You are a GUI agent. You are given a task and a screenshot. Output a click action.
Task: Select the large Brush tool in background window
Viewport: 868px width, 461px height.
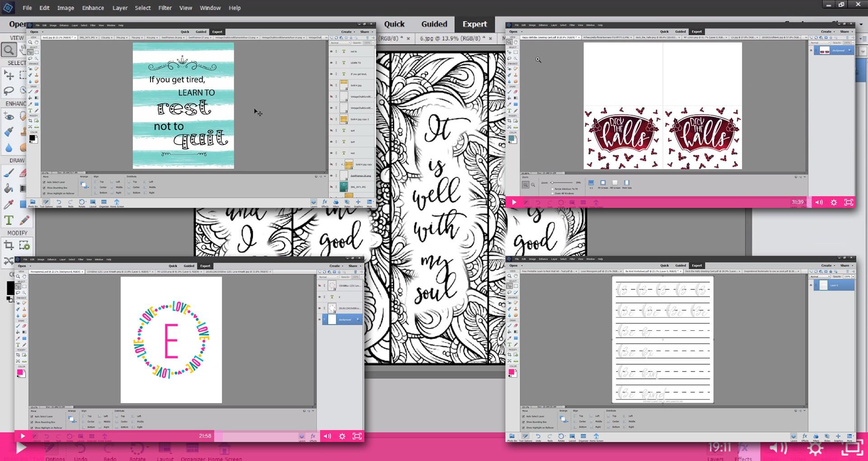pos(9,173)
